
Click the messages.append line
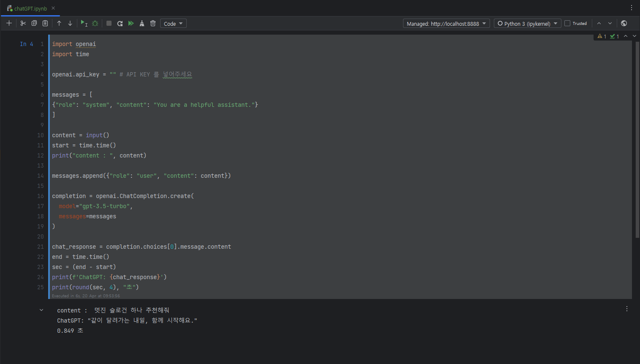click(x=142, y=176)
